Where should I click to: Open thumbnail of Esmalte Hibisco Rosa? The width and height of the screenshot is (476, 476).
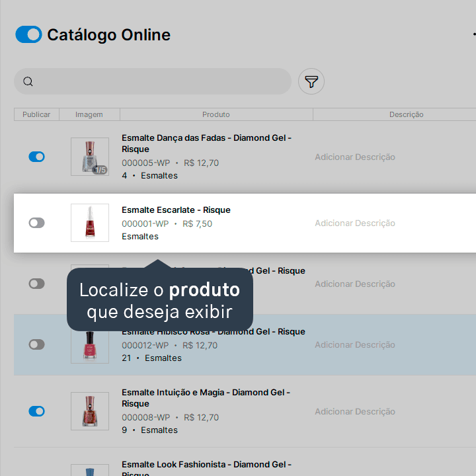pyautogui.click(x=90, y=346)
